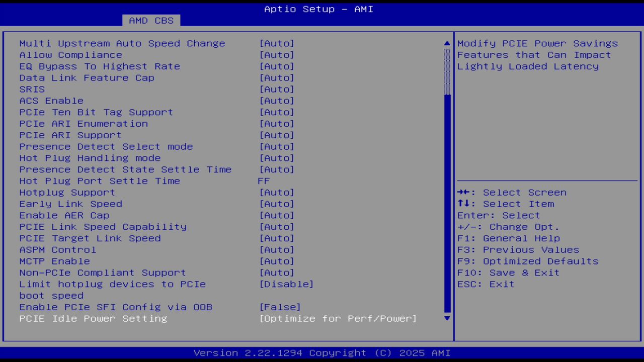Change Early Link Speed value
Image resolution: width=644 pixels, height=362 pixels.
(277, 204)
